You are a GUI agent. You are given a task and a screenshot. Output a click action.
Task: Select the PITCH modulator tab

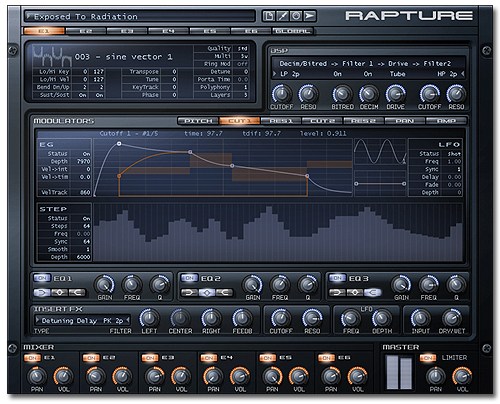[x=198, y=121]
